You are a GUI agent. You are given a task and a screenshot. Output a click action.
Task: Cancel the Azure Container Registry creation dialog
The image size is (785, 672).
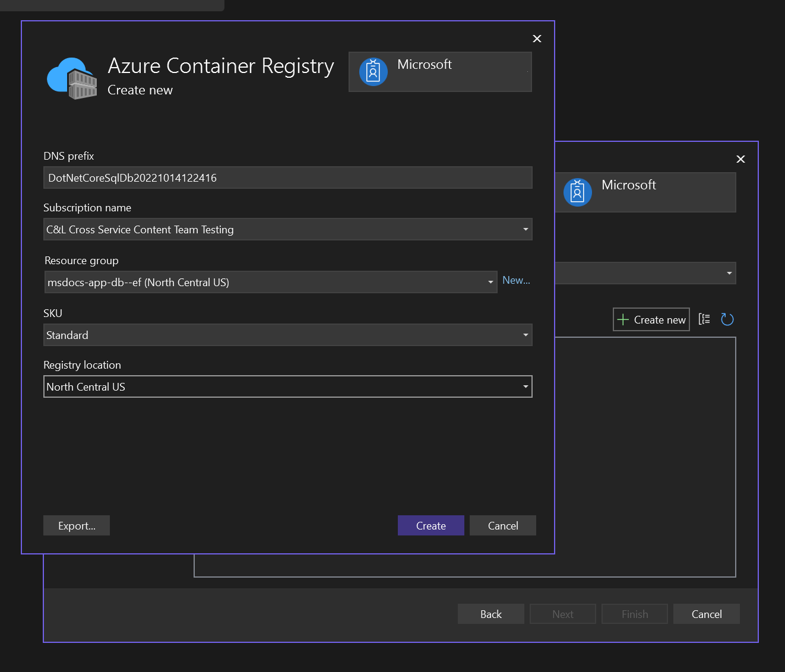coord(502,526)
